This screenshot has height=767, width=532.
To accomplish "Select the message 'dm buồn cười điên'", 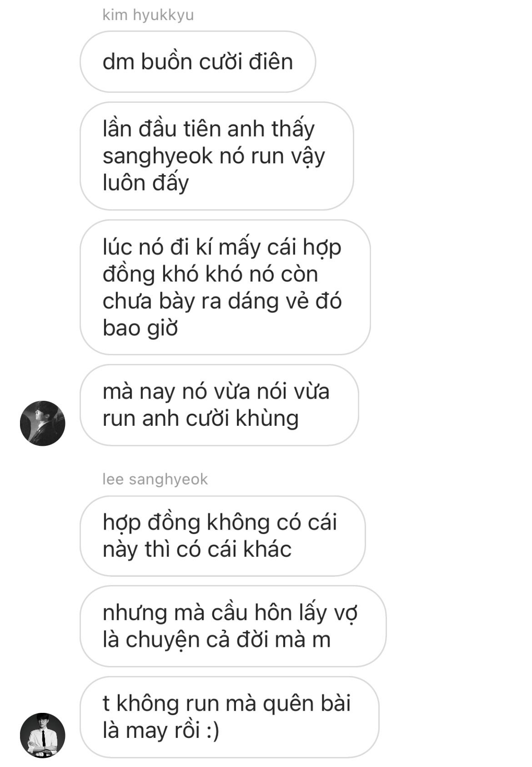I will pyautogui.click(x=198, y=62).
